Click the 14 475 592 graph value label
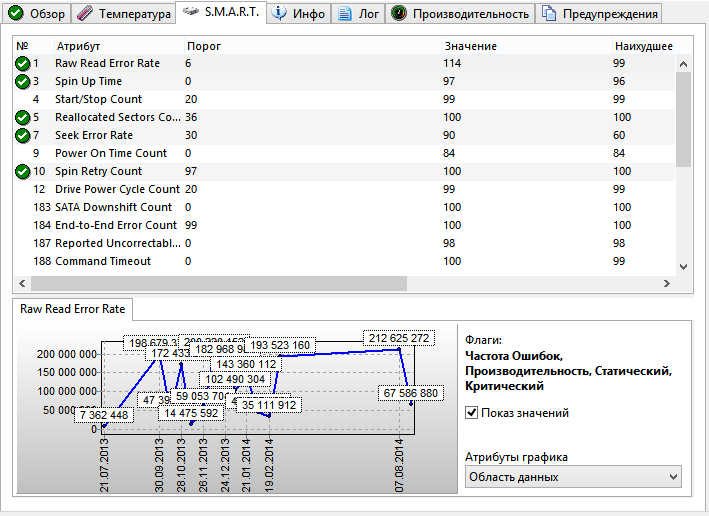 (191, 413)
